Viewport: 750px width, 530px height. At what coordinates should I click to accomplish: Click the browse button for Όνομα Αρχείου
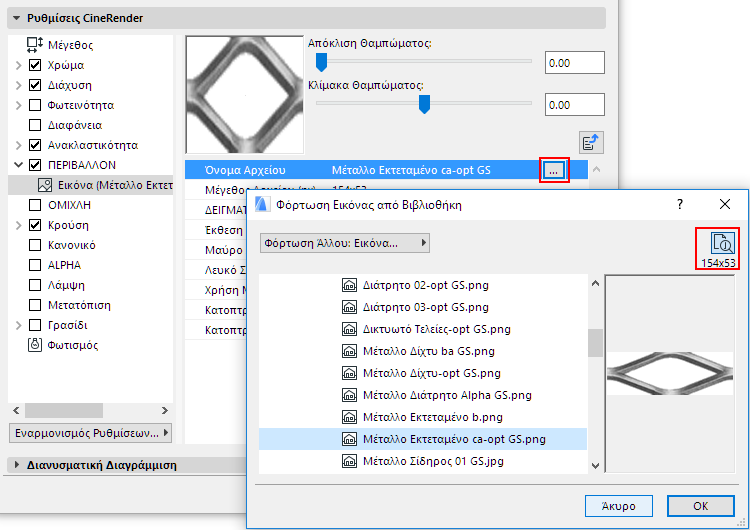point(553,170)
